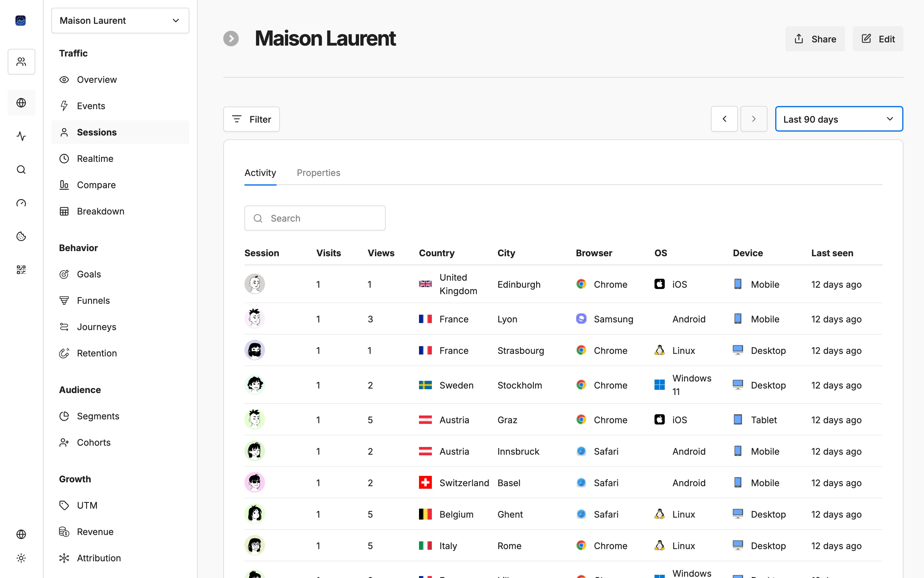Open Journeys in sidebar
The height and width of the screenshot is (578, 924).
coord(120,327)
